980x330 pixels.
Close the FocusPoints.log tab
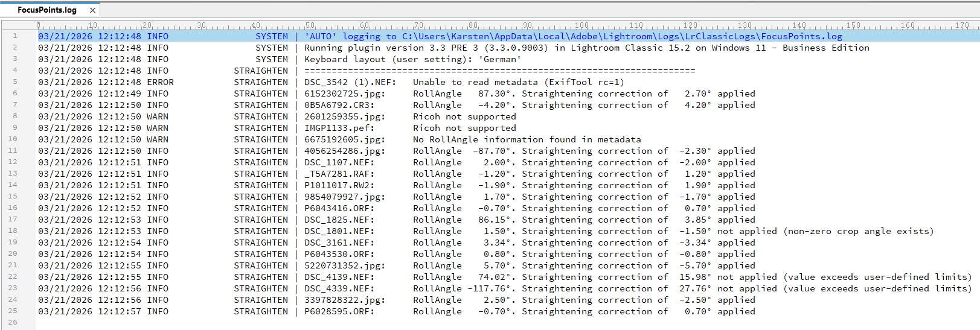click(92, 10)
